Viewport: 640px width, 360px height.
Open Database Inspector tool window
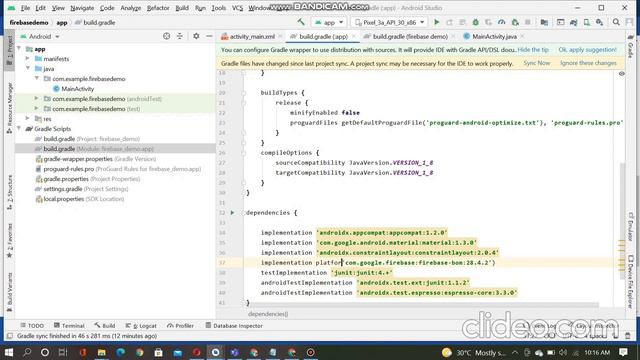click(x=234, y=325)
